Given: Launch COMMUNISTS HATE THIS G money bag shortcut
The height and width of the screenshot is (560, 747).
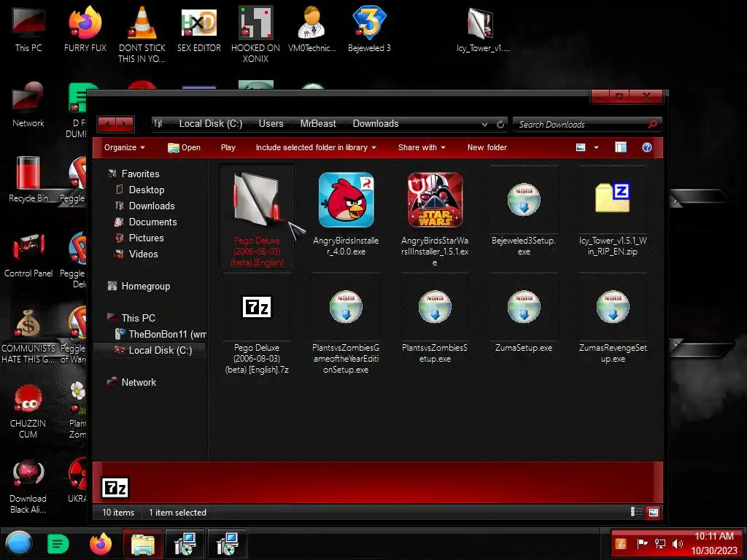Looking at the screenshot, I should click(28, 335).
